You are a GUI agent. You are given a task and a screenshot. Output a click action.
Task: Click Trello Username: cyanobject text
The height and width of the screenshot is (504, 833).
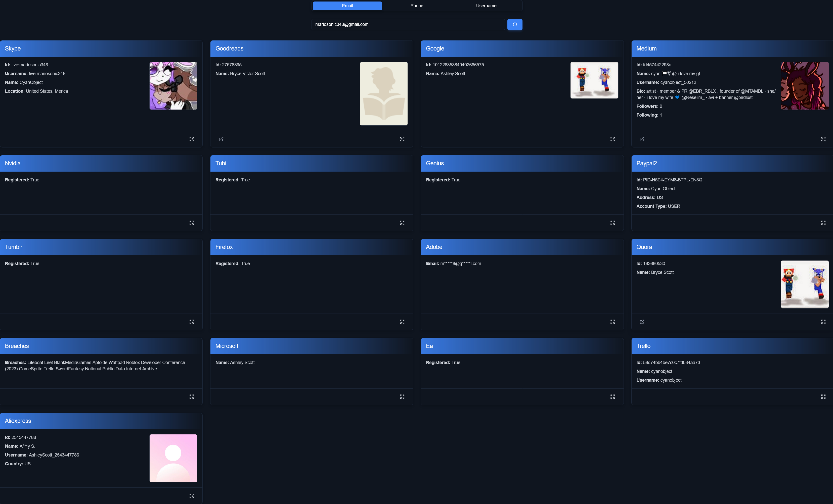pyautogui.click(x=659, y=380)
